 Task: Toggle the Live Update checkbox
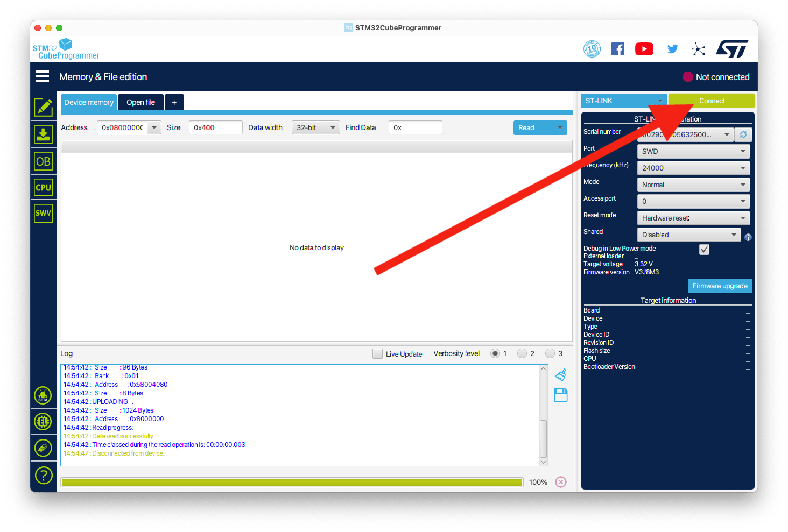(377, 353)
